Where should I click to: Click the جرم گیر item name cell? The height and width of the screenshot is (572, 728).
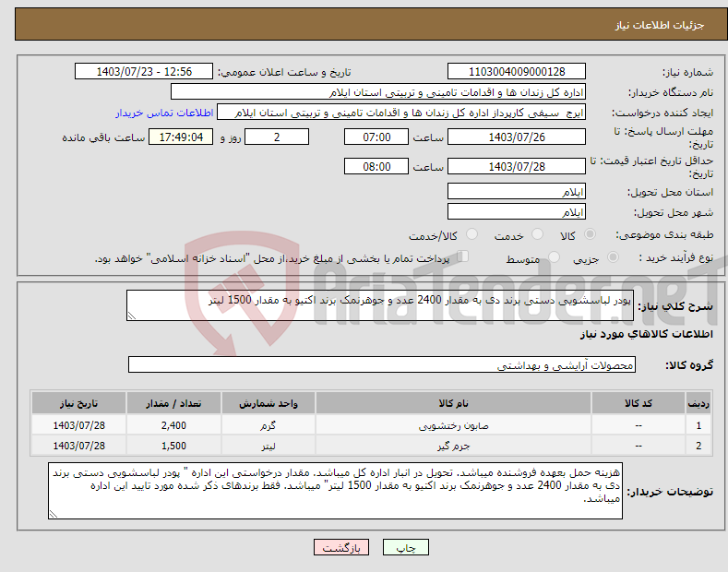point(453,446)
